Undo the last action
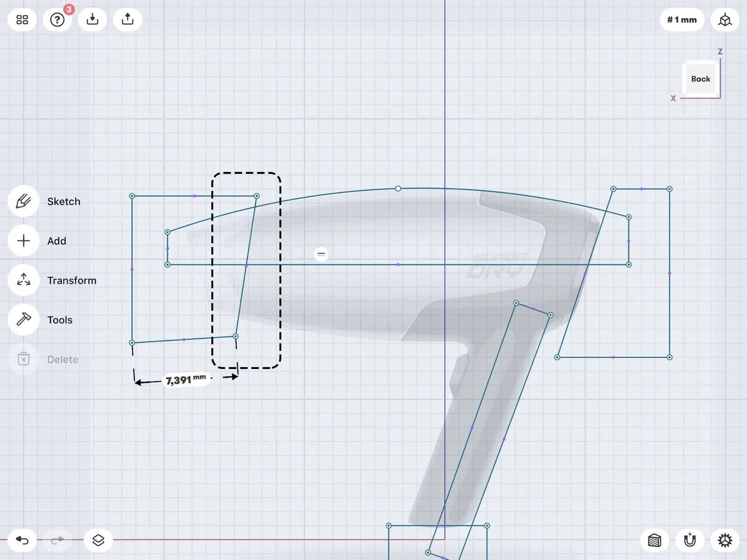Screen dimensions: 747x560 tap(22, 540)
